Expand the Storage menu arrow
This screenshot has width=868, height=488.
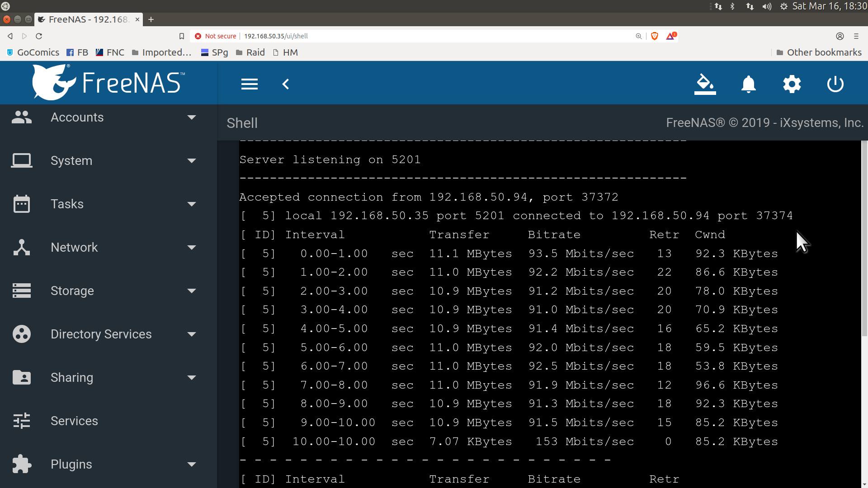pos(192,291)
